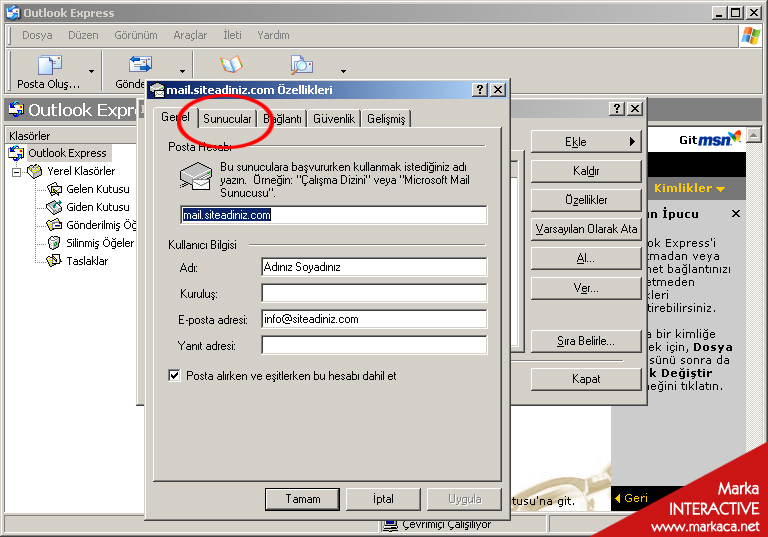The width and height of the screenshot is (768, 537).
Task: Click the Geri link in the tip pane
Action: 632,498
